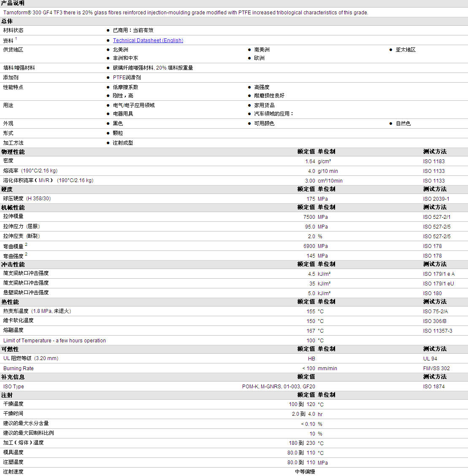Click the 北美洲 region entry
Screen dimensions: 468x476
click(121, 50)
